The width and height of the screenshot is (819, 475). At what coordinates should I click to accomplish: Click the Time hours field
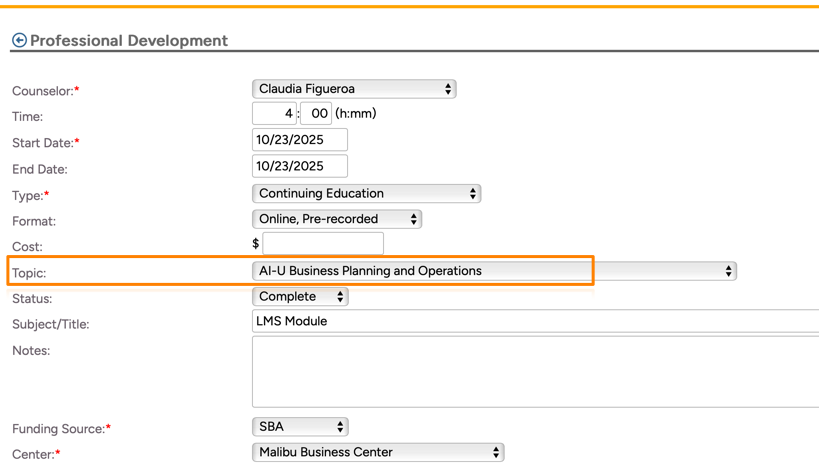pos(275,114)
